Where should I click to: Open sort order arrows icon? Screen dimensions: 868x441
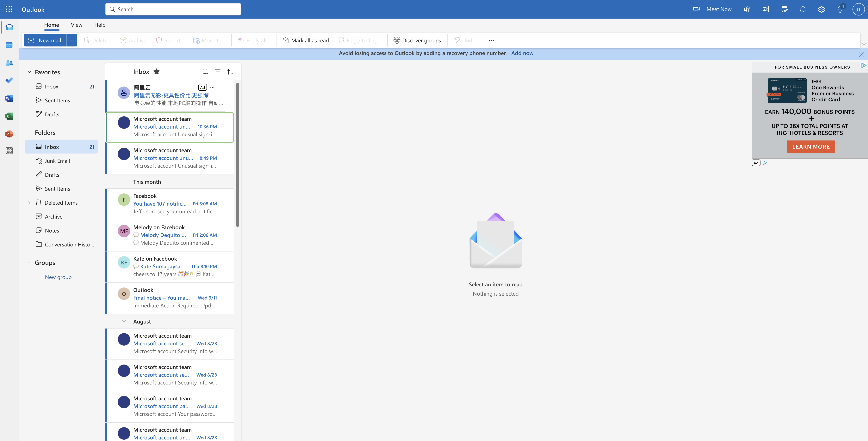click(x=230, y=72)
